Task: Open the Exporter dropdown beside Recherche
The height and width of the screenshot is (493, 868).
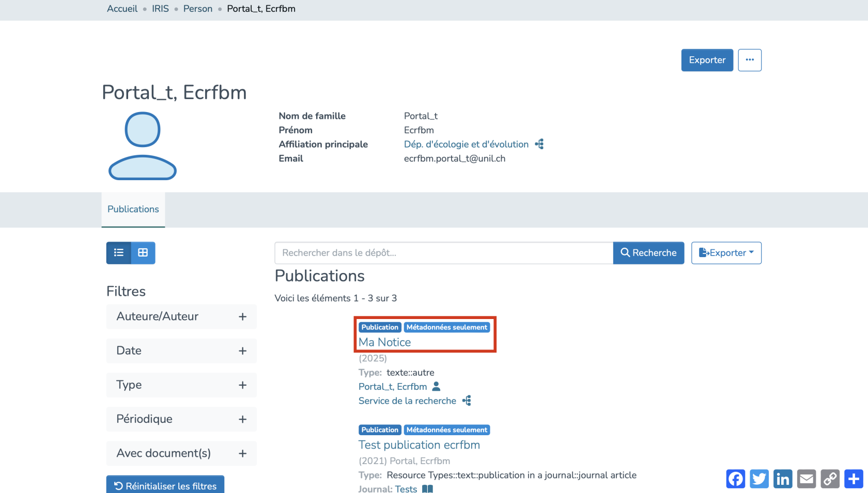Action: tap(726, 253)
